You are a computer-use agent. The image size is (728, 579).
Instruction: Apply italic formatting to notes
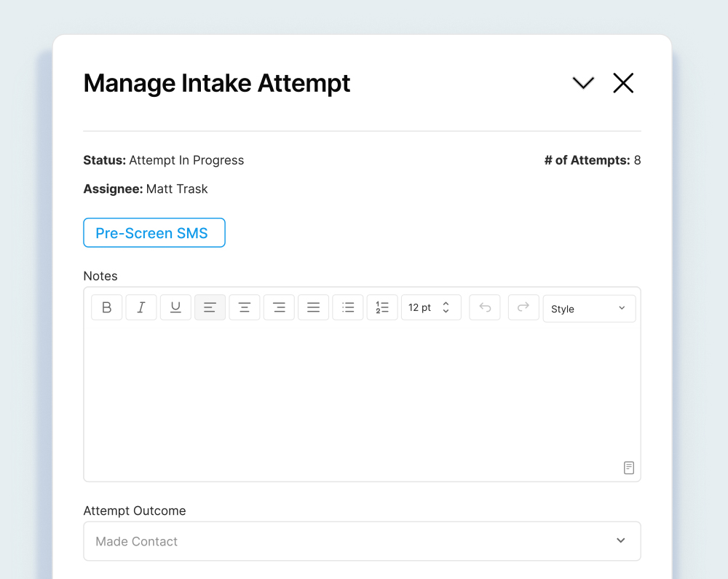point(141,307)
